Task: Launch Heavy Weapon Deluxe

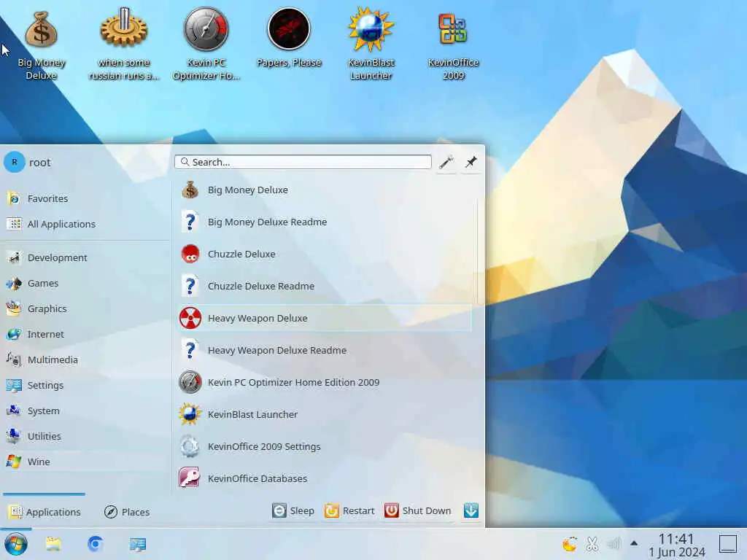Action: (324, 318)
